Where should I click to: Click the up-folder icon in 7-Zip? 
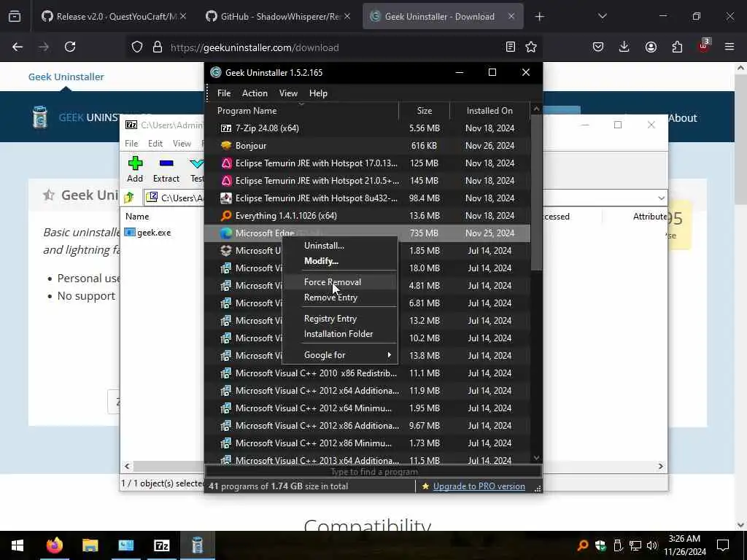129,198
